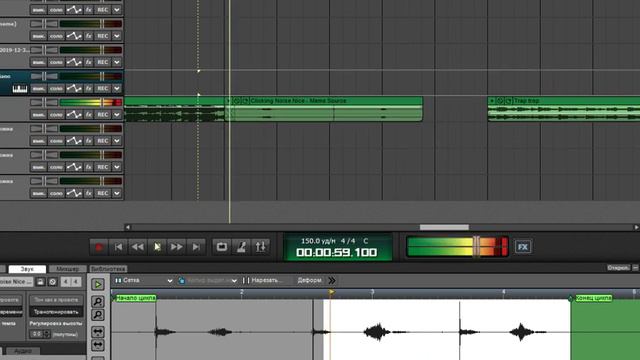This screenshot has width=640, height=360.
Task: Click the Открепить undock button
Action: coord(618,268)
